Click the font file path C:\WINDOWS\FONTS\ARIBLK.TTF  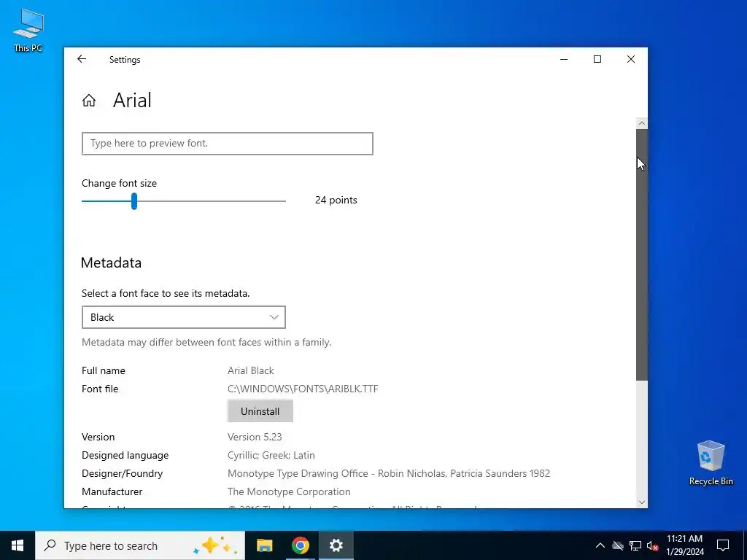tap(303, 389)
